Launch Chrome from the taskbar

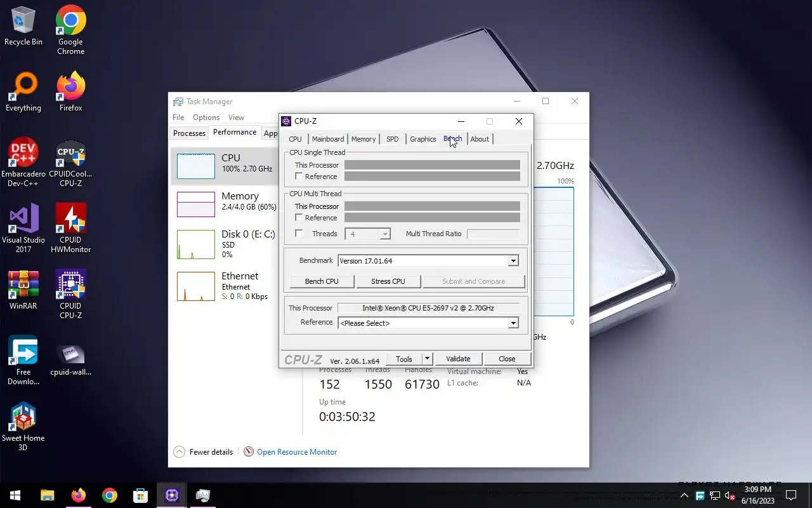(x=110, y=495)
